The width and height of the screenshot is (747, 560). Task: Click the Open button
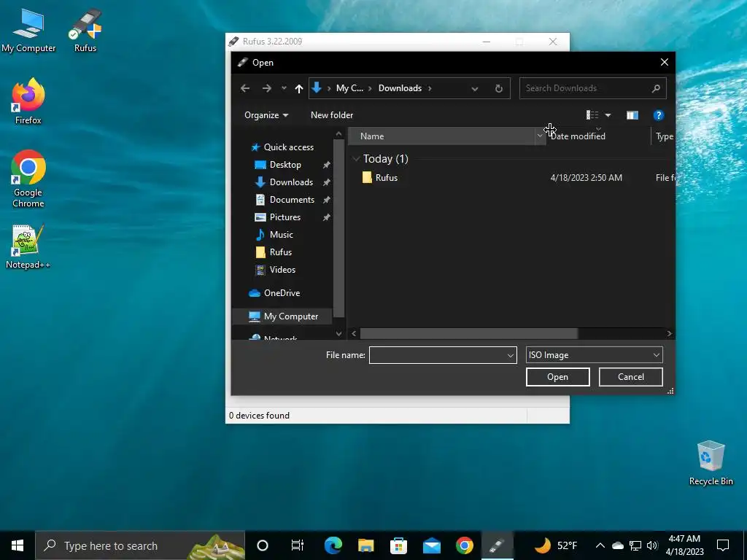coord(557,377)
